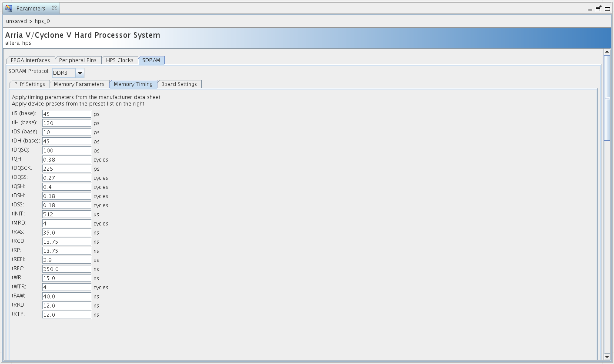
Task: Select the SDRAM tab
Action: pyautogui.click(x=151, y=60)
